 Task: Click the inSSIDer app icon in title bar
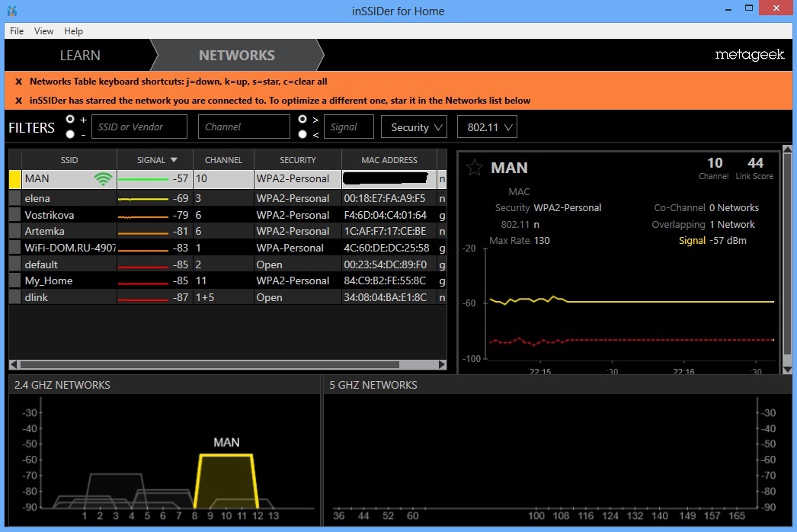click(12, 11)
